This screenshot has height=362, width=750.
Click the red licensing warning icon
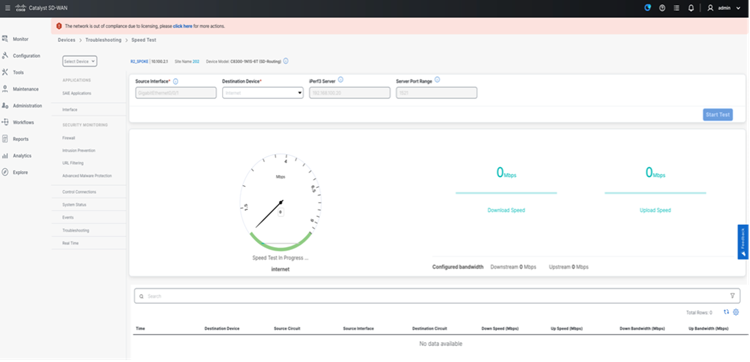tap(59, 26)
